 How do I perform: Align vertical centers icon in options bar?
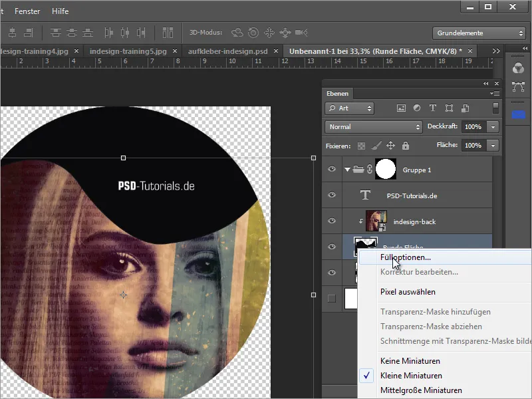(72, 33)
